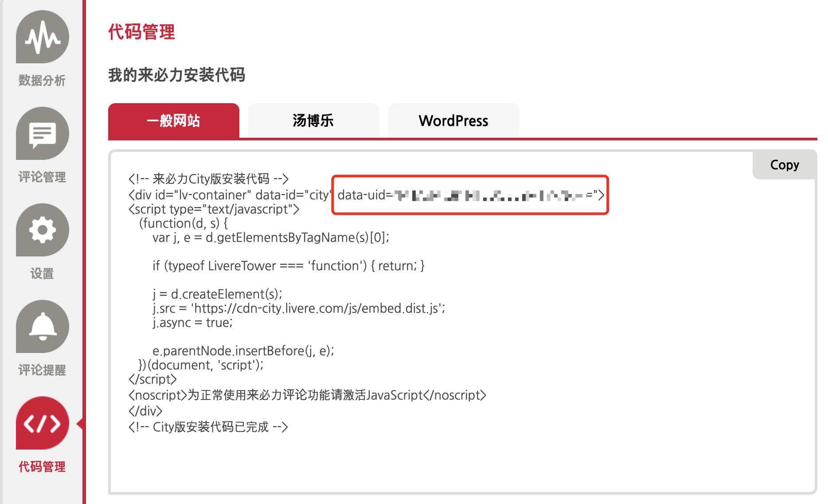
Task: Click the e.parentNode.insertBefore line
Action: coord(243,351)
